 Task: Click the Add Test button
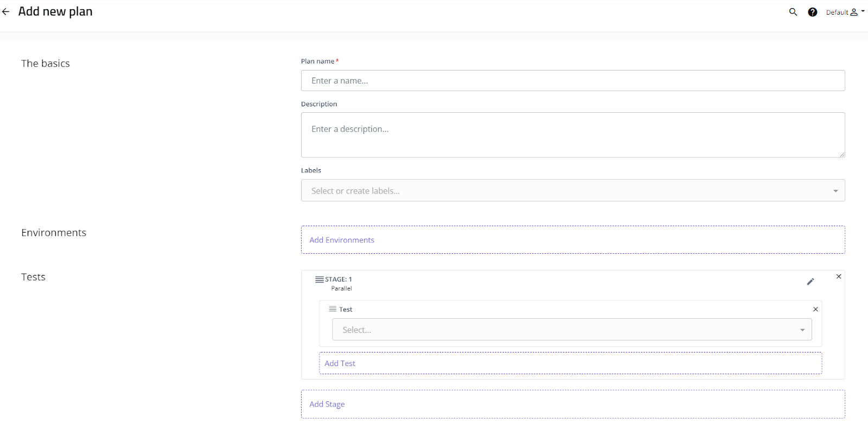(x=340, y=363)
